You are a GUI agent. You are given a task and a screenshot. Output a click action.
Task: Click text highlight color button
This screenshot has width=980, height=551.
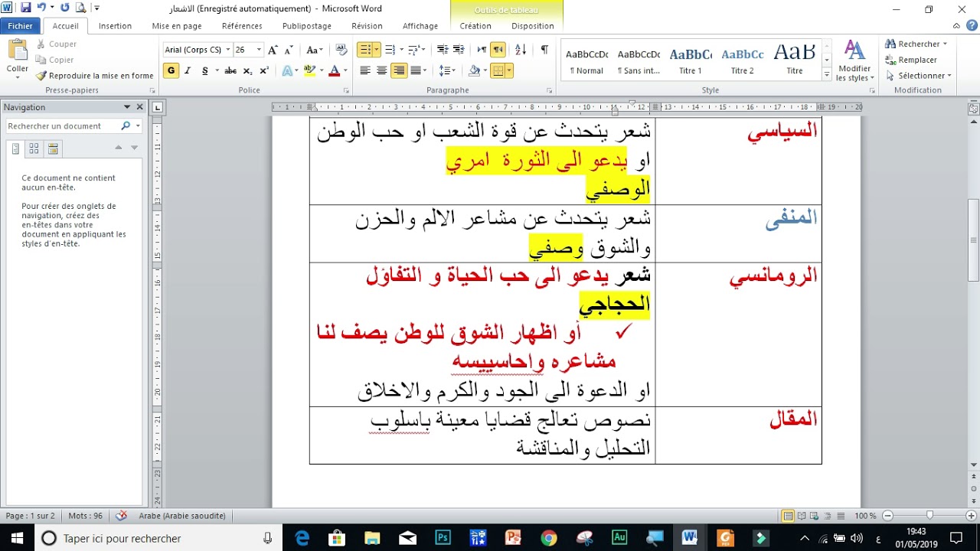pos(309,70)
